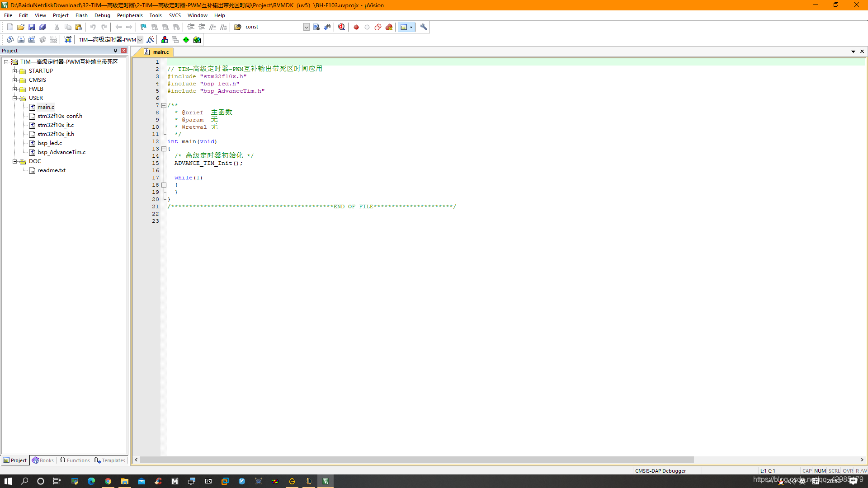
Task: Open the File menu
Action: [x=8, y=15]
